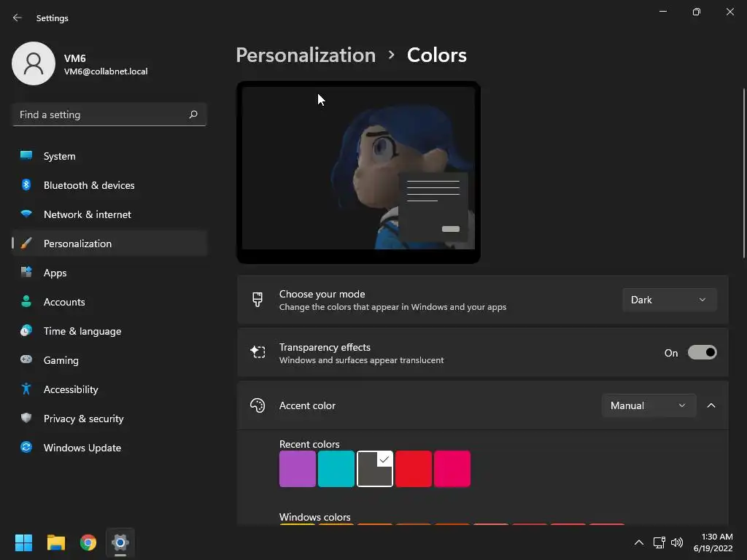Open the Accounts settings category

pyautogui.click(x=109, y=301)
